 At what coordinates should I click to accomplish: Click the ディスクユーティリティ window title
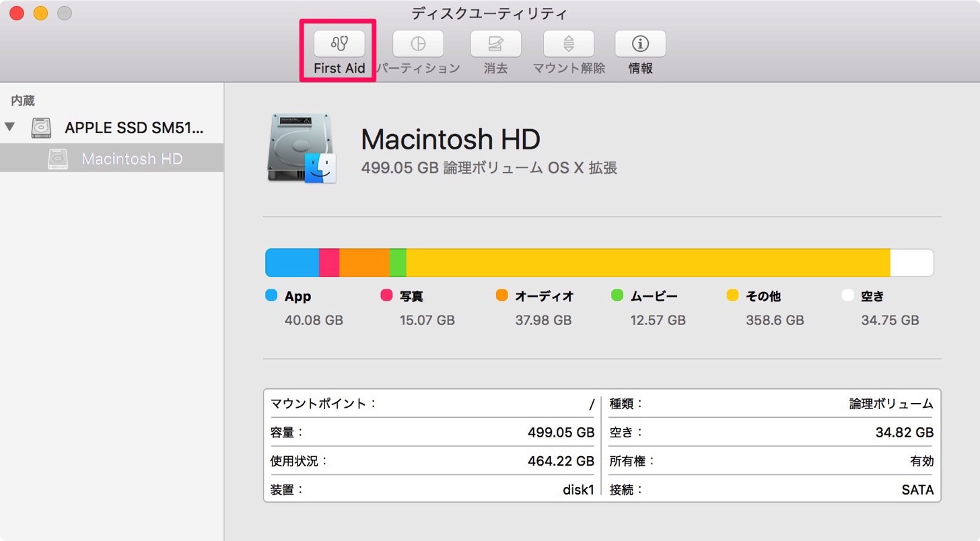(489, 13)
